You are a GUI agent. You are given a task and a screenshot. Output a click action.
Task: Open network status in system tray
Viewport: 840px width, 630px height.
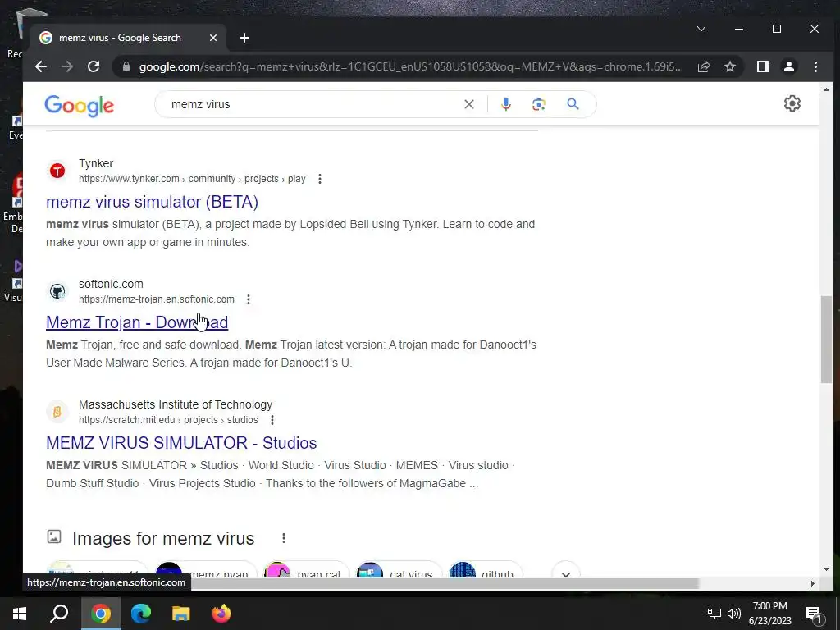coord(714,614)
